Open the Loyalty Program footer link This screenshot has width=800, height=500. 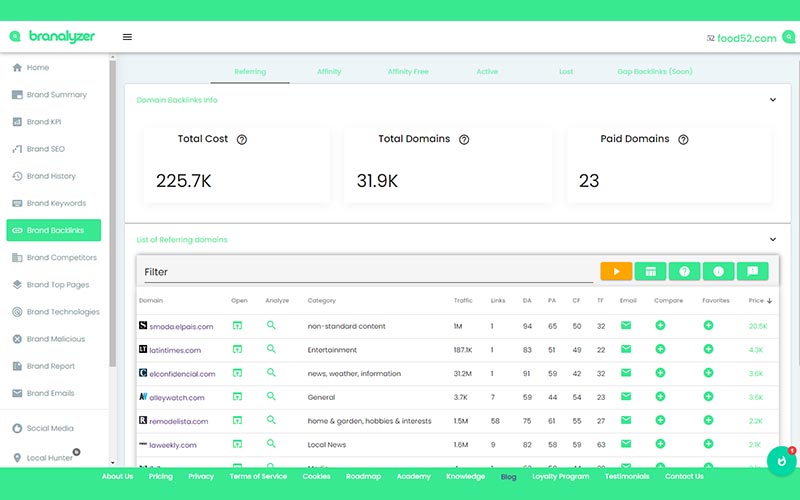[561, 477]
